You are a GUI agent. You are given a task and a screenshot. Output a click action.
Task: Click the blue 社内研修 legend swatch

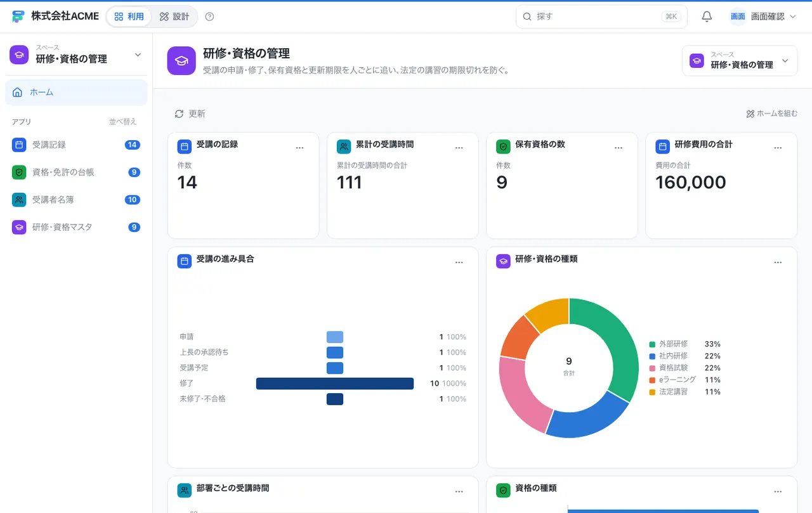tap(652, 356)
